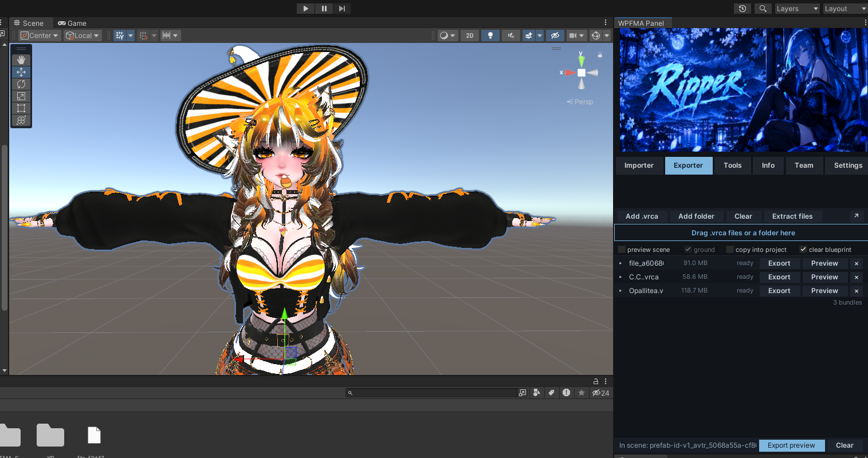Select the Rect tool
This screenshot has width=868, height=458.
coord(21,108)
